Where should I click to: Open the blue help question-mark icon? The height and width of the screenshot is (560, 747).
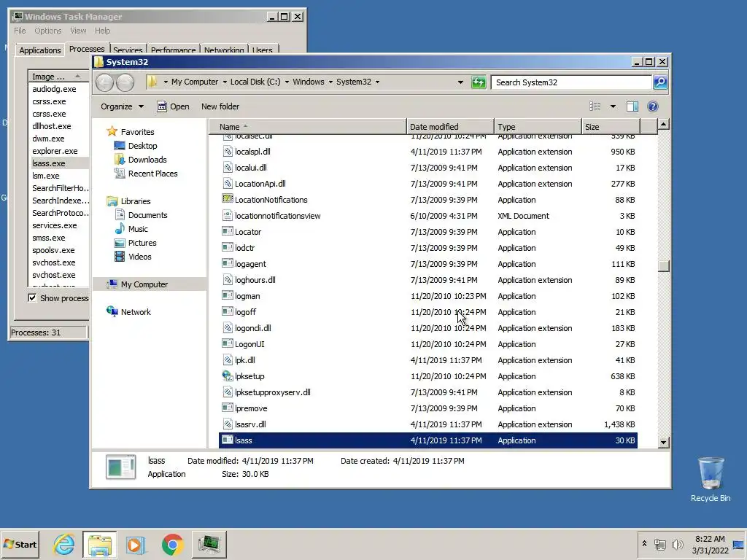(x=653, y=106)
